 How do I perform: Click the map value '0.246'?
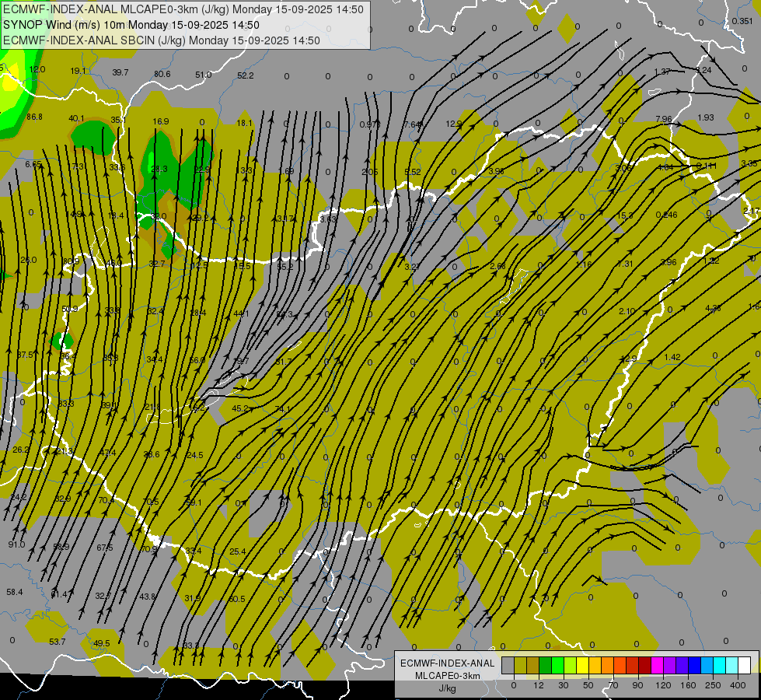coord(666,215)
